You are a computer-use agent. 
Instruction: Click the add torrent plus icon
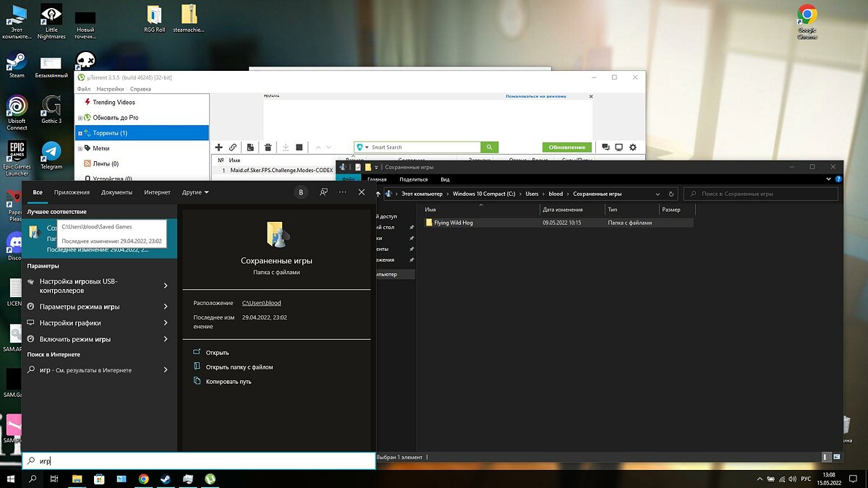click(220, 147)
